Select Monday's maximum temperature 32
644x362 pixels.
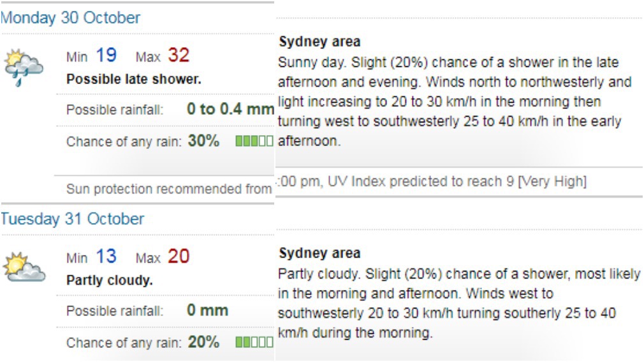(x=179, y=55)
